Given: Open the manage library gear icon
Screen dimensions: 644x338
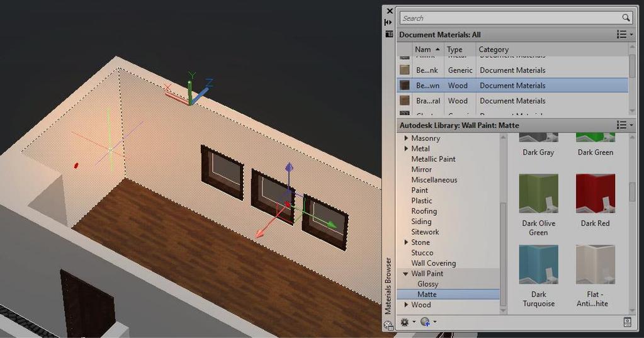Looking at the screenshot, I should 405,322.
